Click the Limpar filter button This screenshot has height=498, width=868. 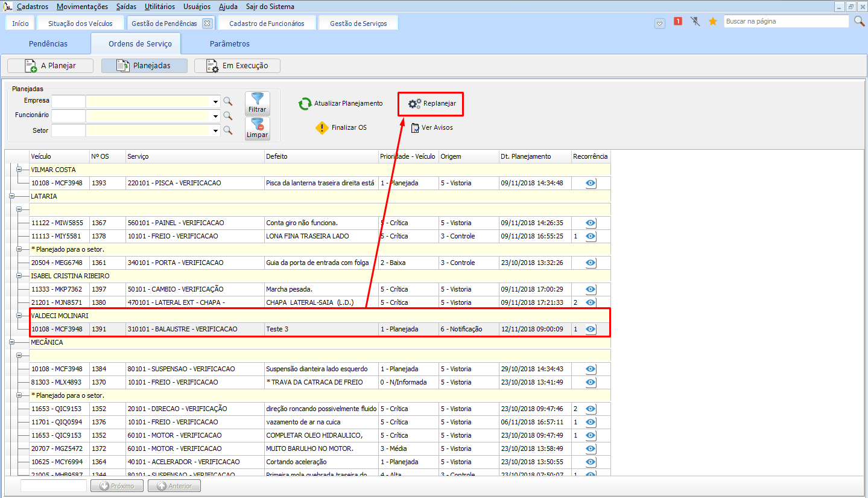pyautogui.click(x=258, y=128)
